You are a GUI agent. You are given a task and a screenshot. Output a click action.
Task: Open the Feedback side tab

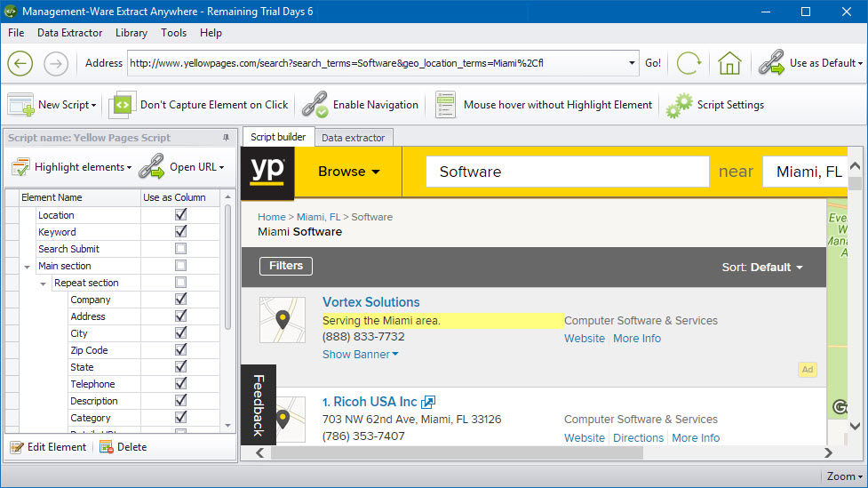click(259, 405)
